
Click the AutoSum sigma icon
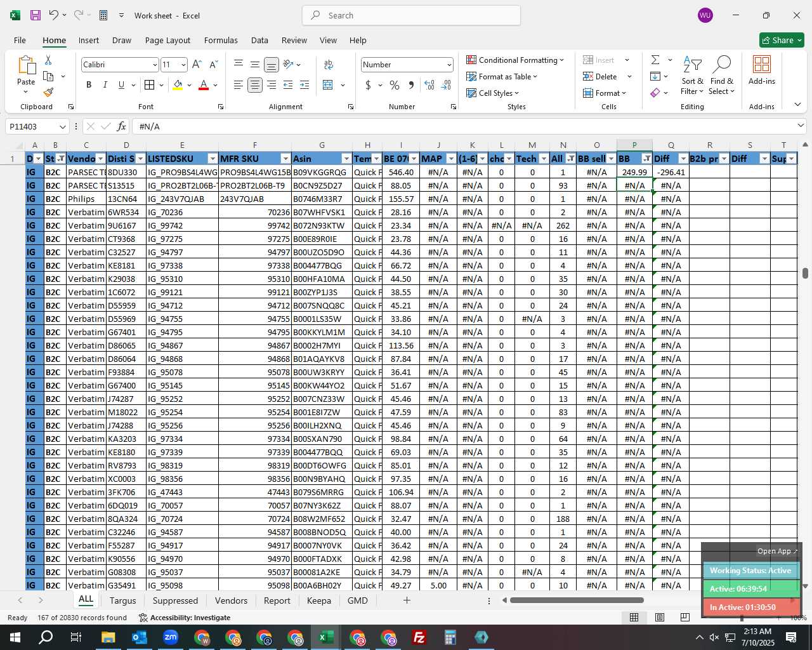[655, 60]
